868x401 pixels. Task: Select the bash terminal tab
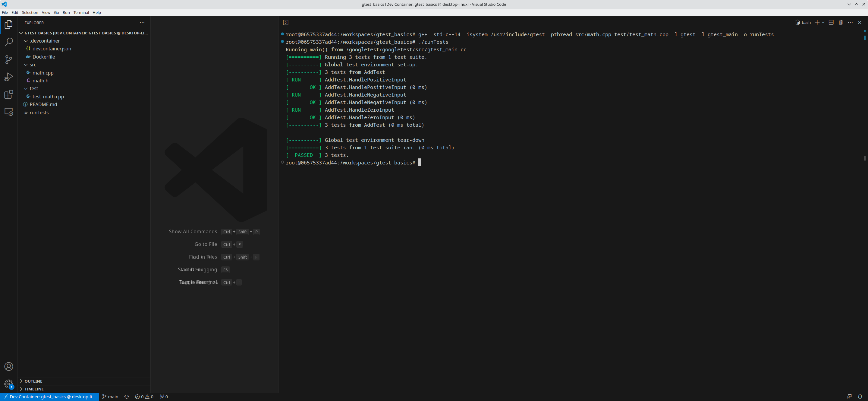805,22
